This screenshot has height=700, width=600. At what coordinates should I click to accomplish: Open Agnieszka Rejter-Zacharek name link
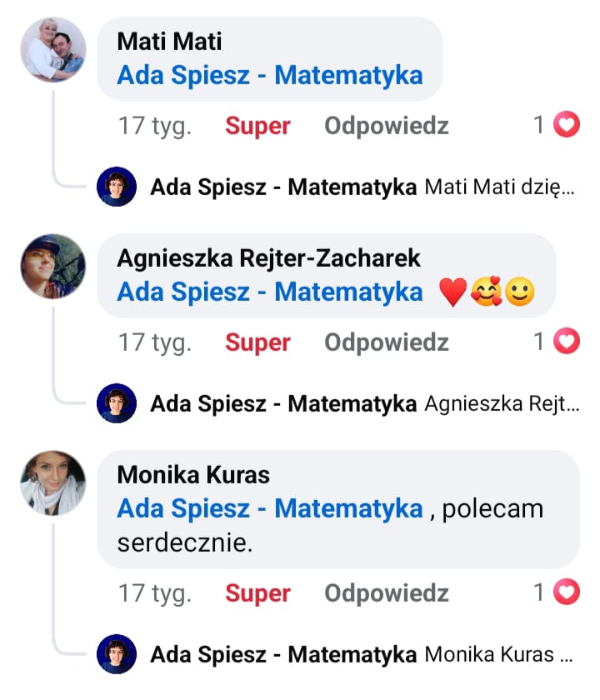268,258
